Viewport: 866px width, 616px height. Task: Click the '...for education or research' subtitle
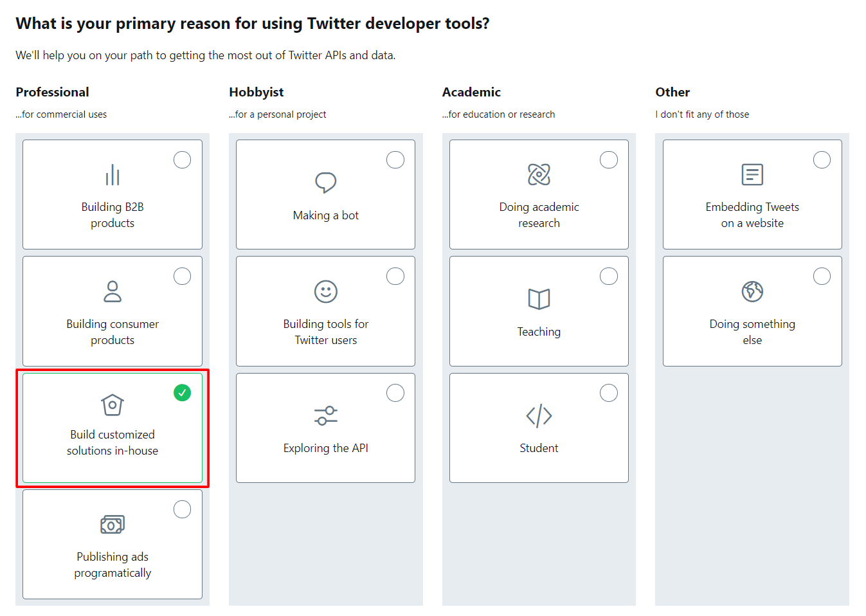pos(499,114)
